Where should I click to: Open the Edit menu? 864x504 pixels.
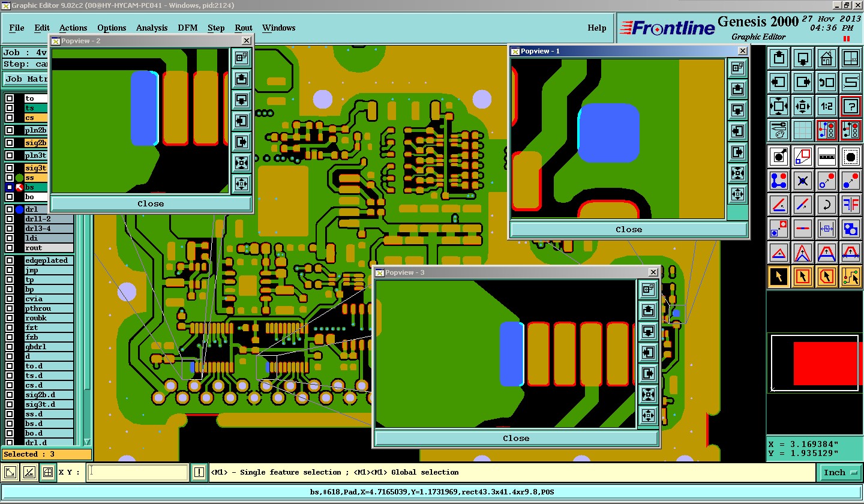[42, 28]
